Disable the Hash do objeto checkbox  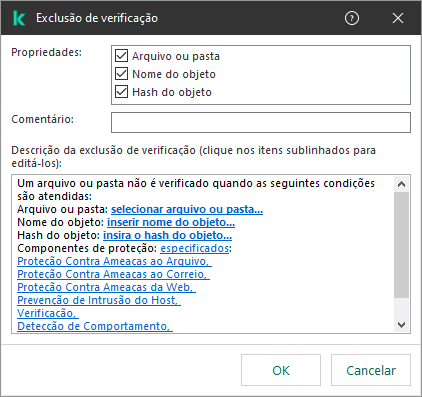pos(121,92)
